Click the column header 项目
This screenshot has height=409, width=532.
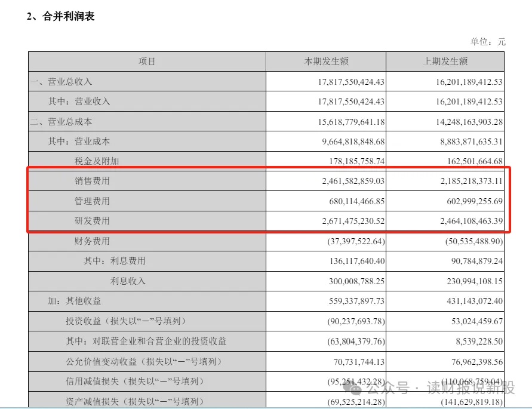(147, 61)
